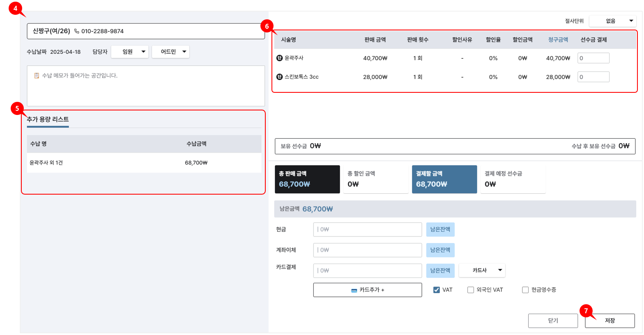Select the 추가 용량 리스트 tab

pos(48,119)
